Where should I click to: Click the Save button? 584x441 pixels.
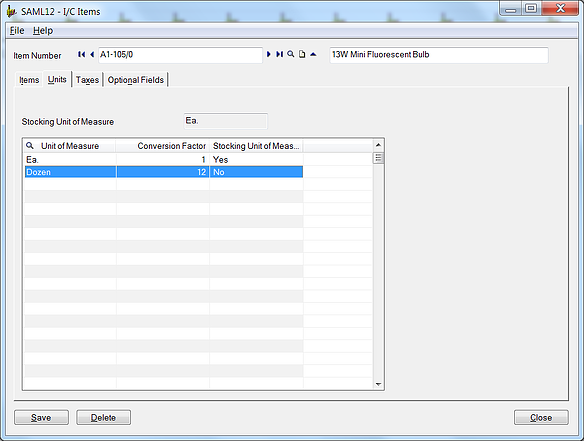pyautogui.click(x=41, y=418)
